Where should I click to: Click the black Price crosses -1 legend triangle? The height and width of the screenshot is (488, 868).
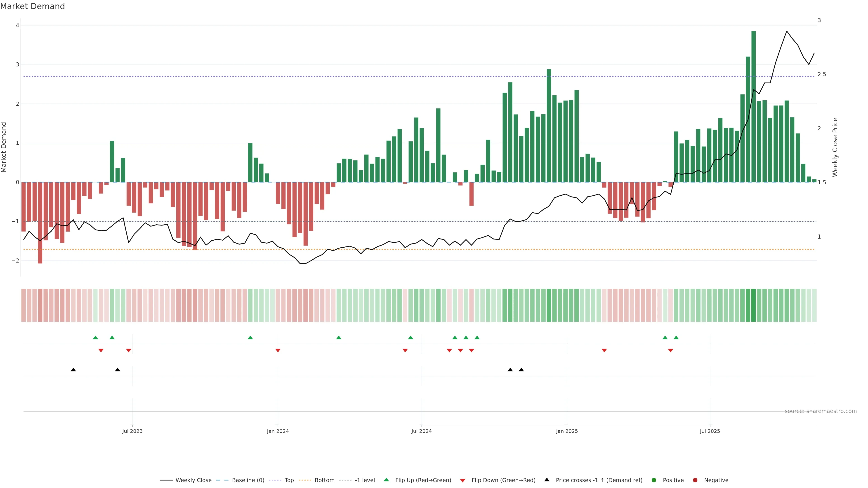pyautogui.click(x=547, y=480)
